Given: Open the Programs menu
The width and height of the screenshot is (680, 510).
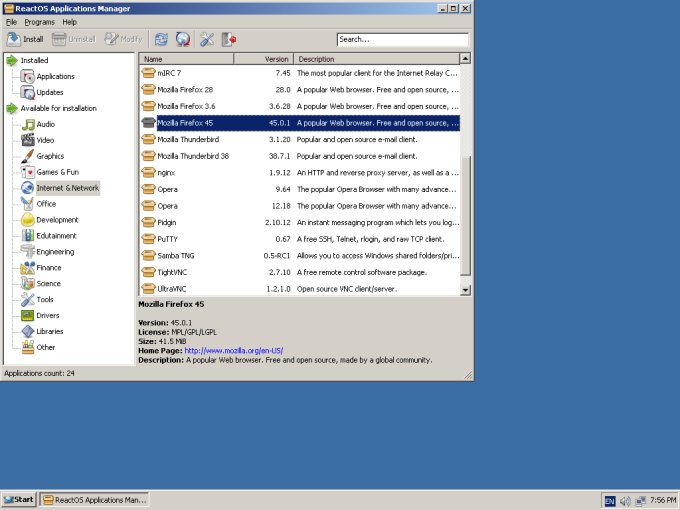Looking at the screenshot, I should (x=39, y=22).
